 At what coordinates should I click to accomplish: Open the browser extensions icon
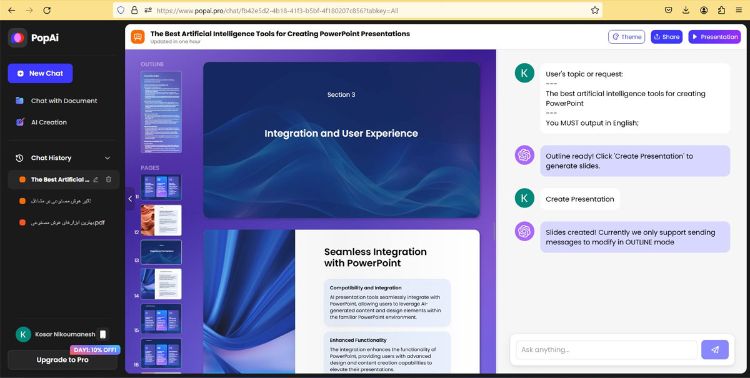[x=721, y=10]
